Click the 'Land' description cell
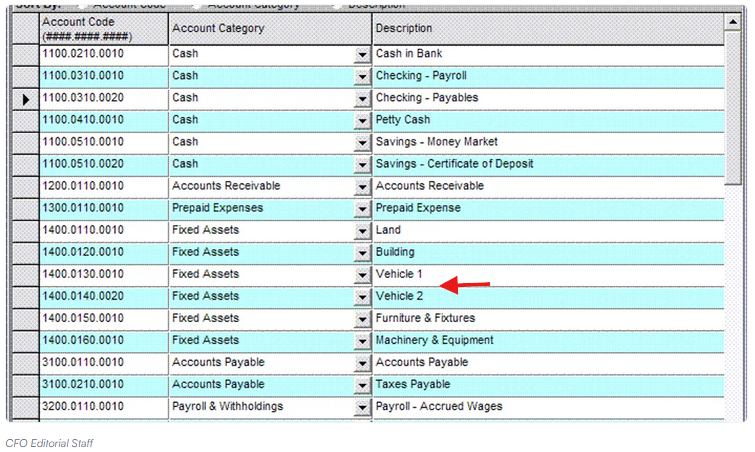 pos(548,232)
